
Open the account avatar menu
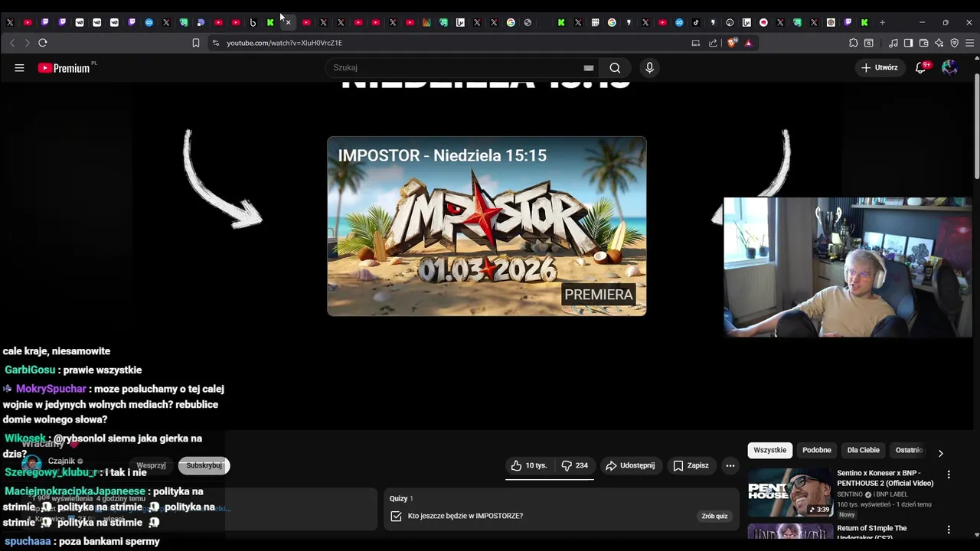[x=949, y=67]
